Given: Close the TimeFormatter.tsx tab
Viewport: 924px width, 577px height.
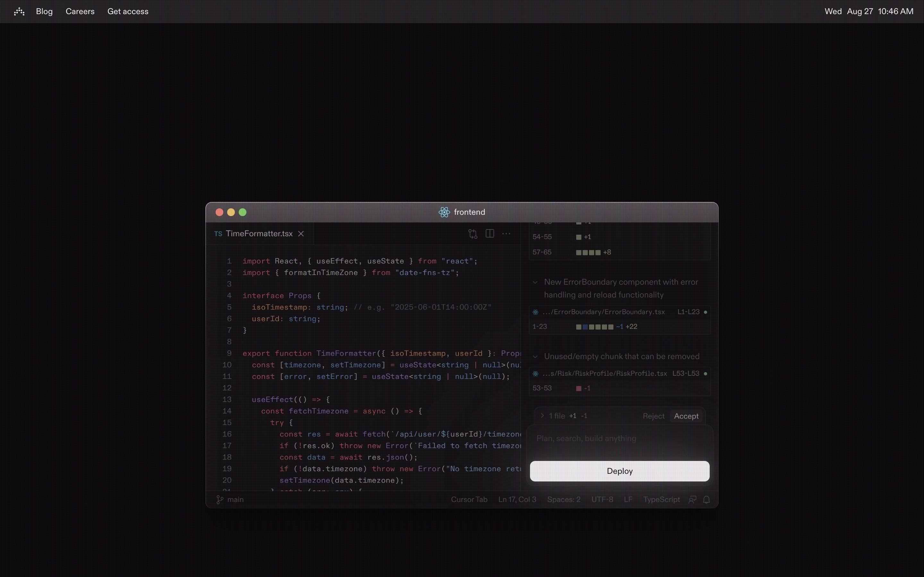Looking at the screenshot, I should pyautogui.click(x=301, y=234).
